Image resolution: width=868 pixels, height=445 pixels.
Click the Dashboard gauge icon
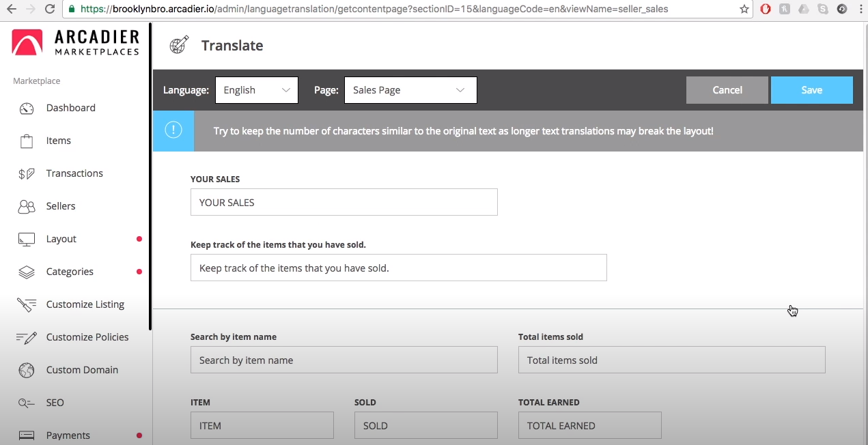tap(27, 109)
